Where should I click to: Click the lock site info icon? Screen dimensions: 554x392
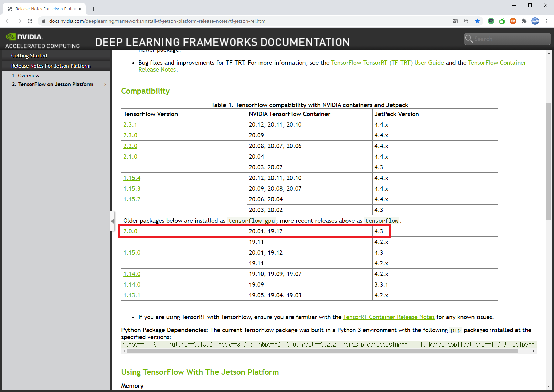43,21
